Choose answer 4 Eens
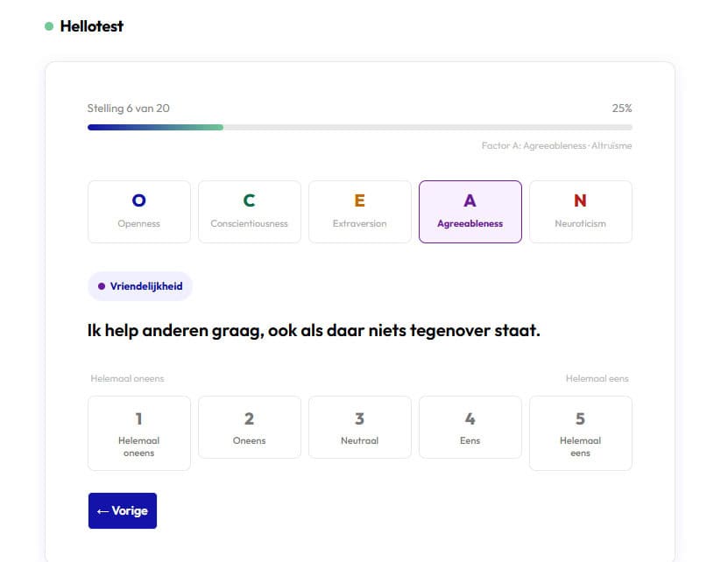728x562 pixels. 470,427
